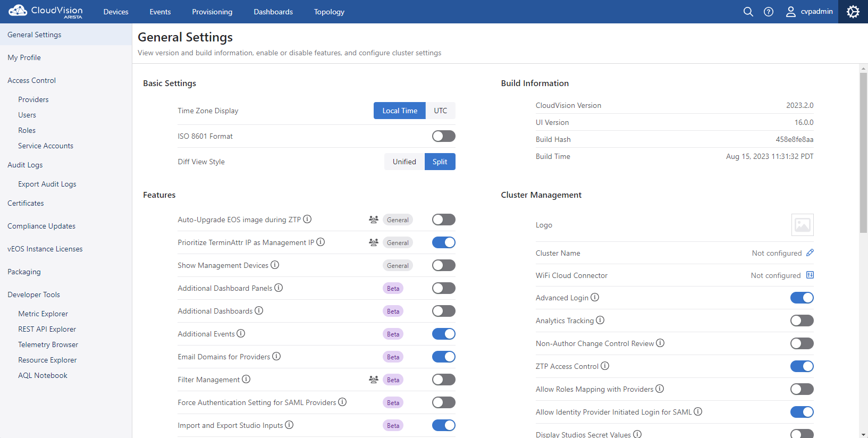Screen dimensions: 868x438
Task: Turn off Allow Identity Provider Initiated Login
Action: click(802, 412)
